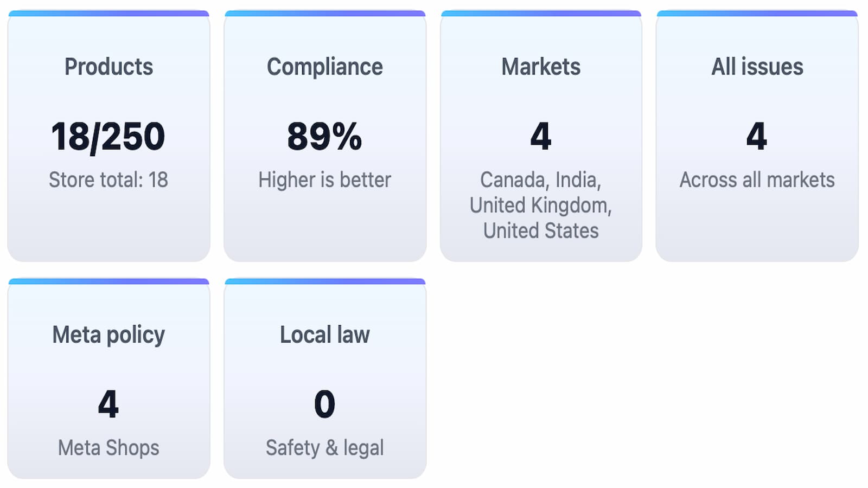Screen dimensions: 868x488
Task: Click the Markets heading
Action: tap(540, 66)
